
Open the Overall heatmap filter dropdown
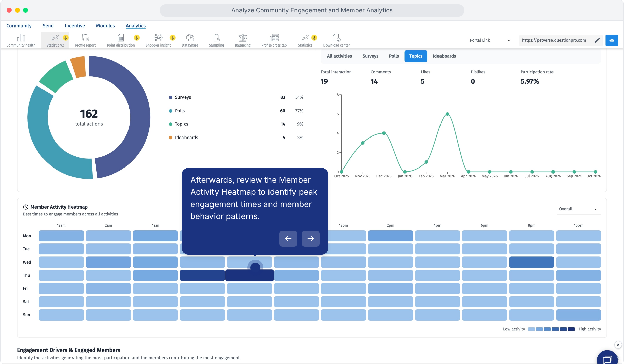click(x=578, y=209)
